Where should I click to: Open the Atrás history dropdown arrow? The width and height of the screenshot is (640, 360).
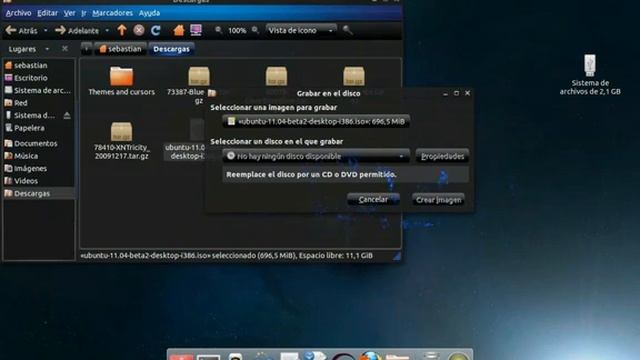pos(45,31)
